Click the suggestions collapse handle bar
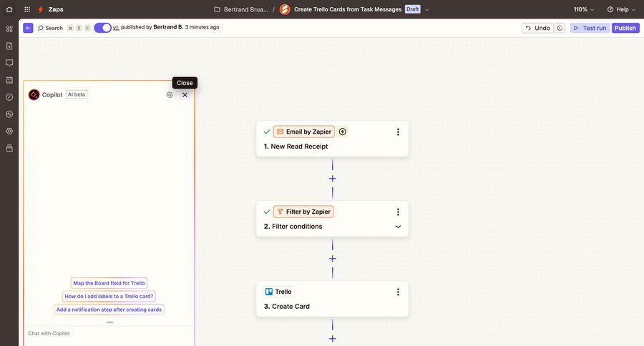The image size is (644, 346). [x=109, y=322]
